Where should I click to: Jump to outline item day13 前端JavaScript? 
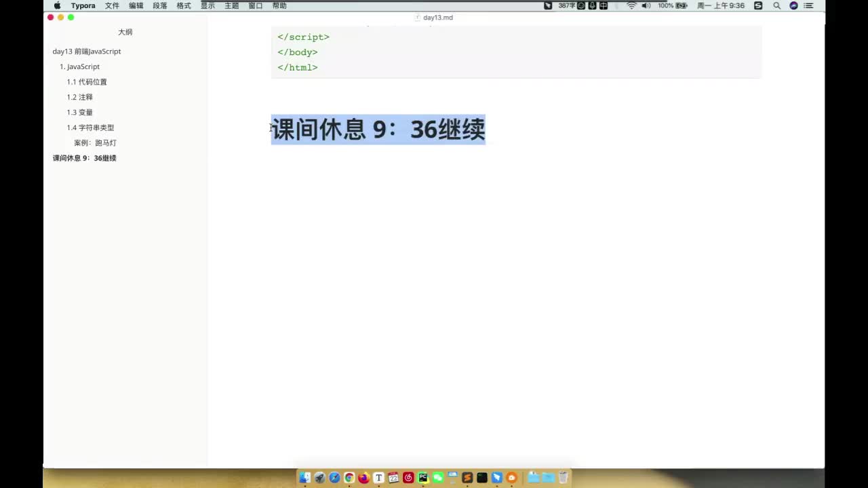[87, 52]
